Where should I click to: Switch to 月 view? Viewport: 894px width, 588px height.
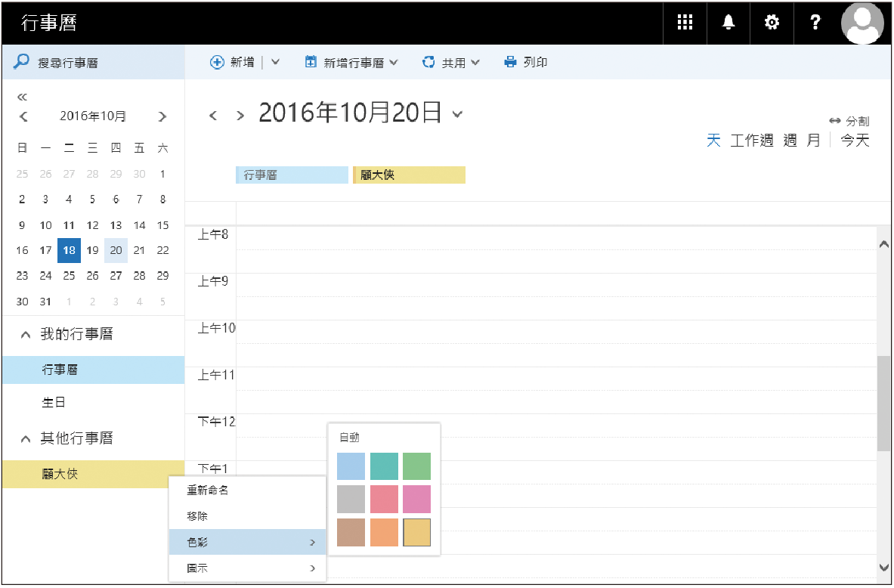813,140
